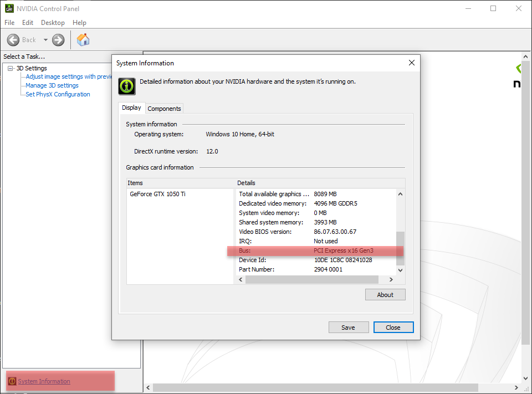Click the details list scroll up arrow
Viewport: 532px width, 394px height.
coord(400,194)
